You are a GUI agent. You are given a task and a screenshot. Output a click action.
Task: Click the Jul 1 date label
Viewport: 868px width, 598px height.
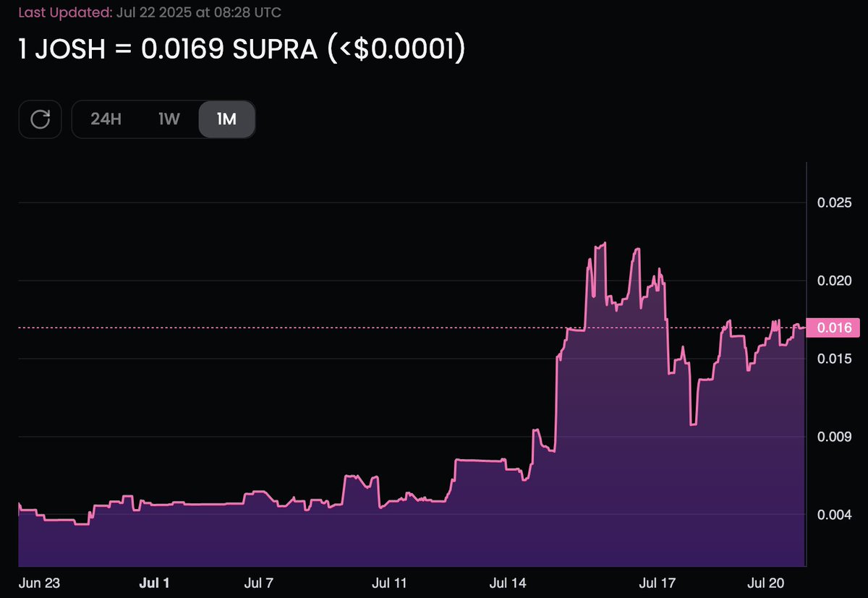click(x=153, y=582)
